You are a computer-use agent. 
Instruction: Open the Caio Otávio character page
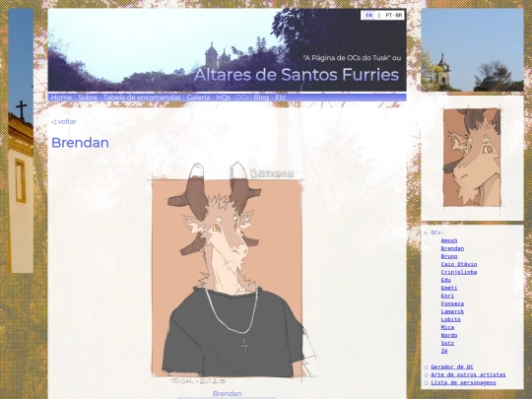coord(459,264)
